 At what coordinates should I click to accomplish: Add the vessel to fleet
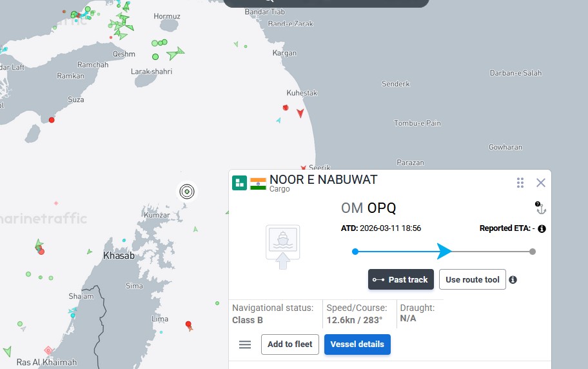coord(290,344)
